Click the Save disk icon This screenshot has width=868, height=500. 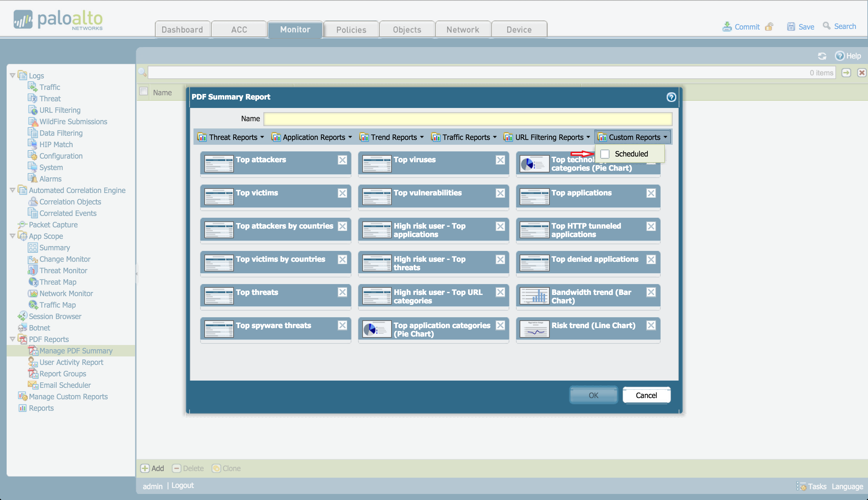click(x=791, y=27)
